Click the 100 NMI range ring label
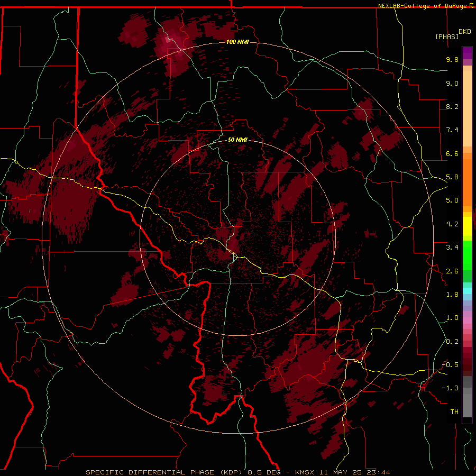Viewport: 476px width, 476px height. [x=237, y=42]
